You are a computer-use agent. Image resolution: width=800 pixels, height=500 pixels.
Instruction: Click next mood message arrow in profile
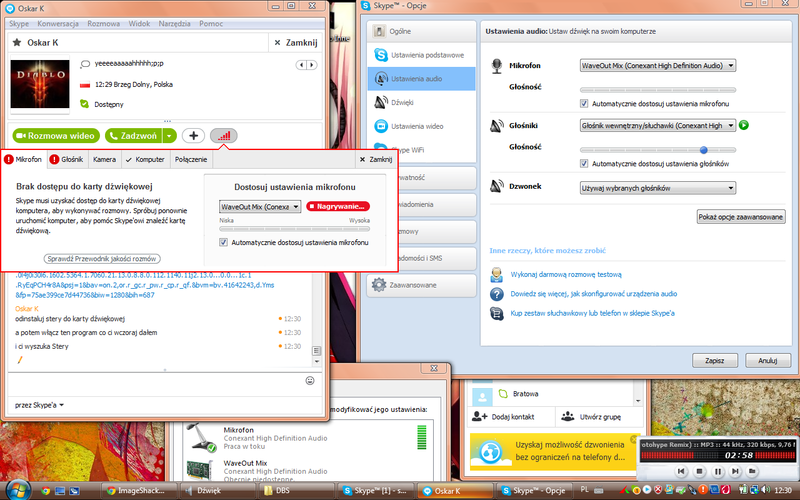[x=311, y=65]
